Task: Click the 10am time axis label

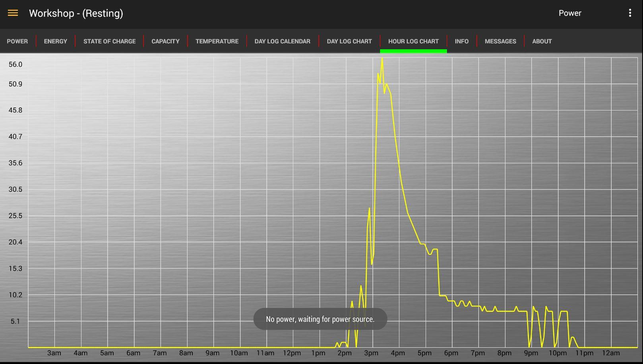Action: pyautogui.click(x=239, y=353)
